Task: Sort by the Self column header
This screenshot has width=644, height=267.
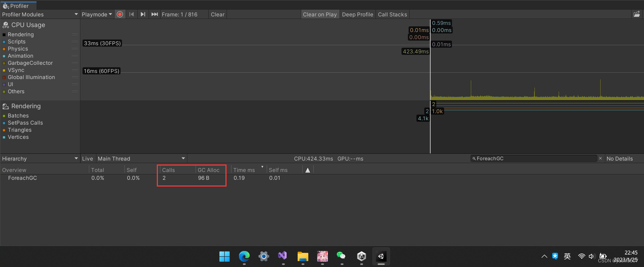Action: 142,170
